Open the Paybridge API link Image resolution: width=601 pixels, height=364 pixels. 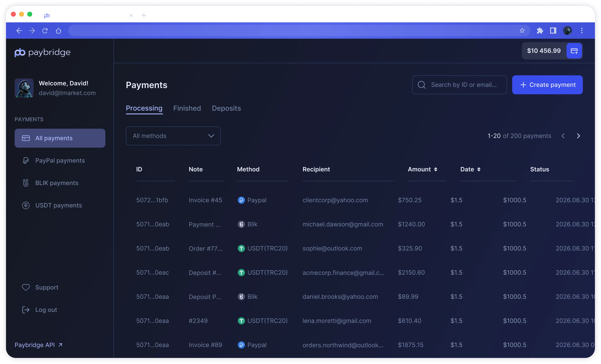coord(39,345)
